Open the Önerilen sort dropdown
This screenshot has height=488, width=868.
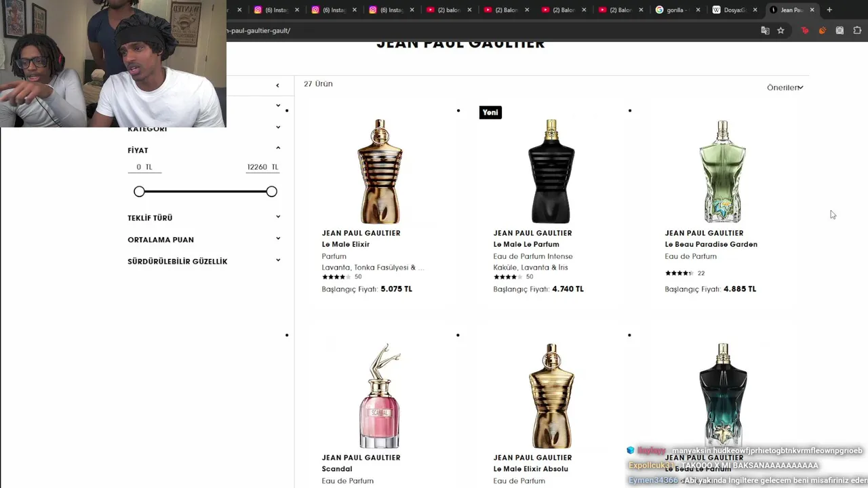(785, 87)
